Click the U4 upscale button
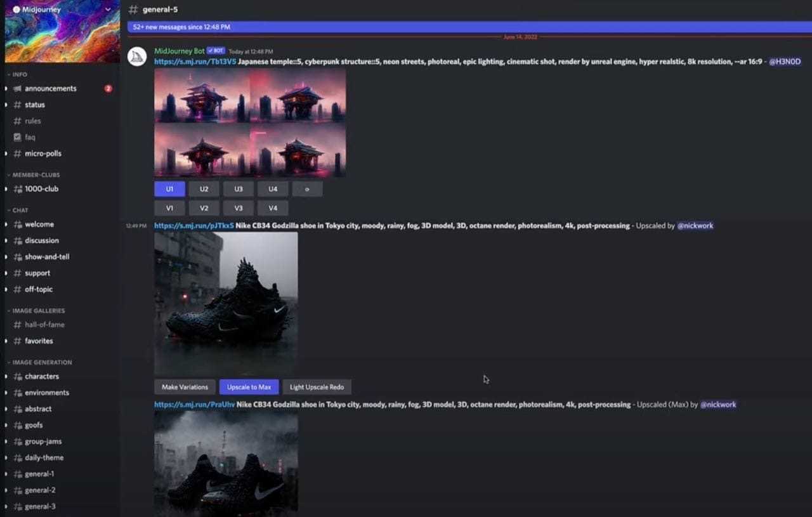This screenshot has width=812, height=517. pyautogui.click(x=272, y=189)
